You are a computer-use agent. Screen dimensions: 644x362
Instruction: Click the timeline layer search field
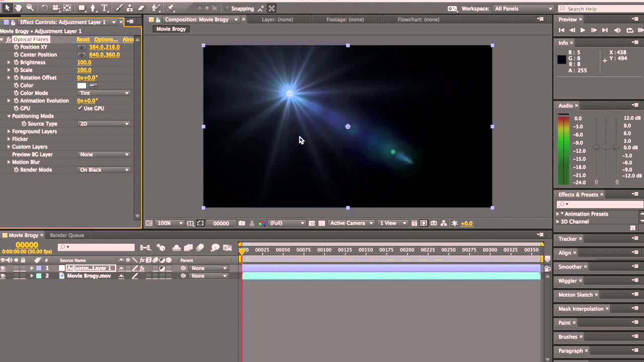(96, 247)
